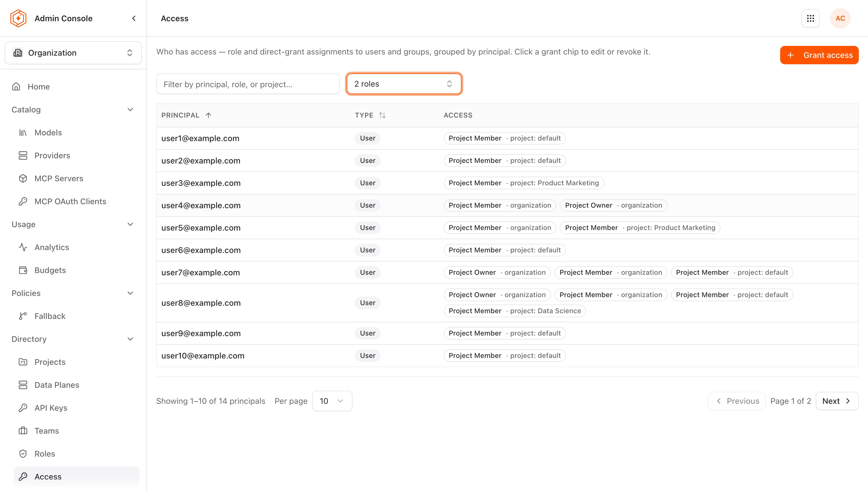868x491 pixels.
Task: Open the 2 roles filter dropdown
Action: coord(404,84)
